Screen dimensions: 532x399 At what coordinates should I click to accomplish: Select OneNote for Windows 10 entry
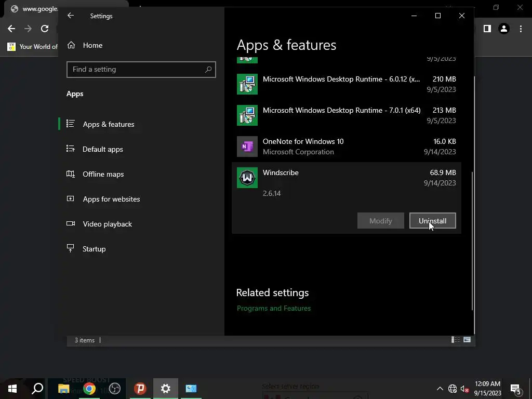(347, 147)
